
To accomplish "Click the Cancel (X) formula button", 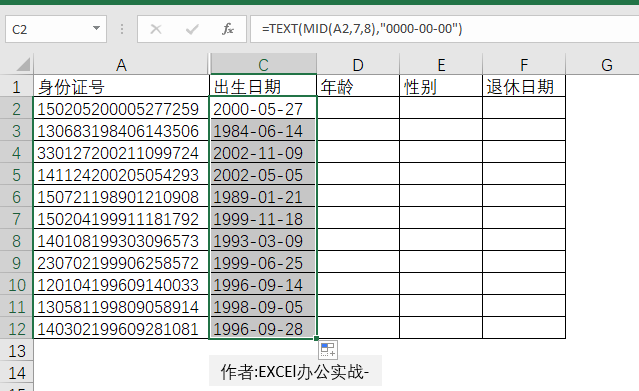I will click(156, 29).
